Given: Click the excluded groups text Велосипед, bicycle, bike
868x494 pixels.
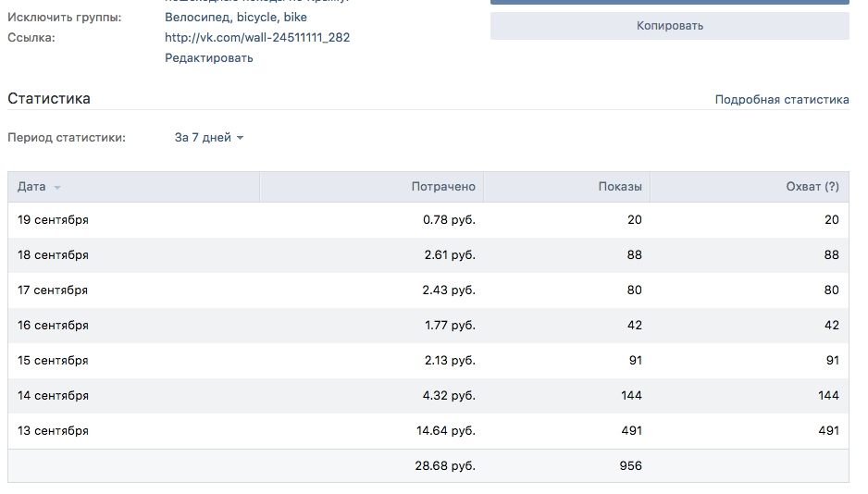Looking at the screenshot, I should [x=236, y=18].
